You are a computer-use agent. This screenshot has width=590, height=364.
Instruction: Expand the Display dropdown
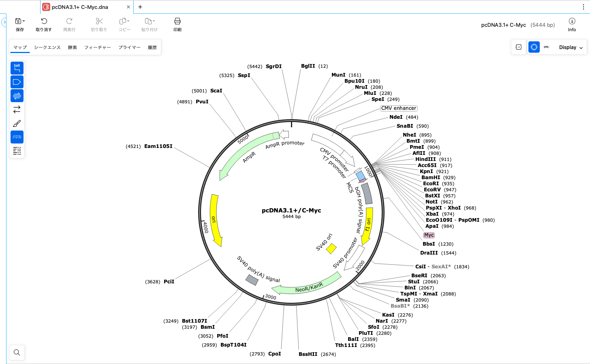571,47
